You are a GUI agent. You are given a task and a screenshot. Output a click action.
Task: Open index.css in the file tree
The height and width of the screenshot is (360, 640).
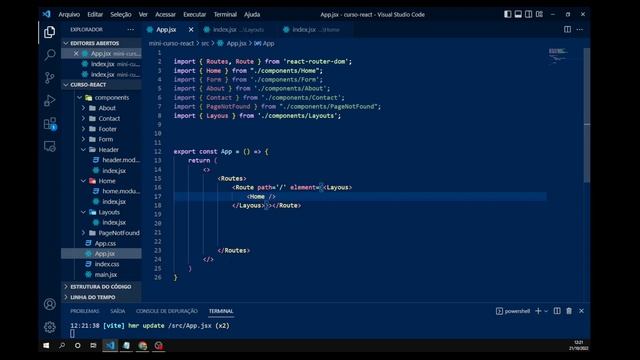coord(101,264)
